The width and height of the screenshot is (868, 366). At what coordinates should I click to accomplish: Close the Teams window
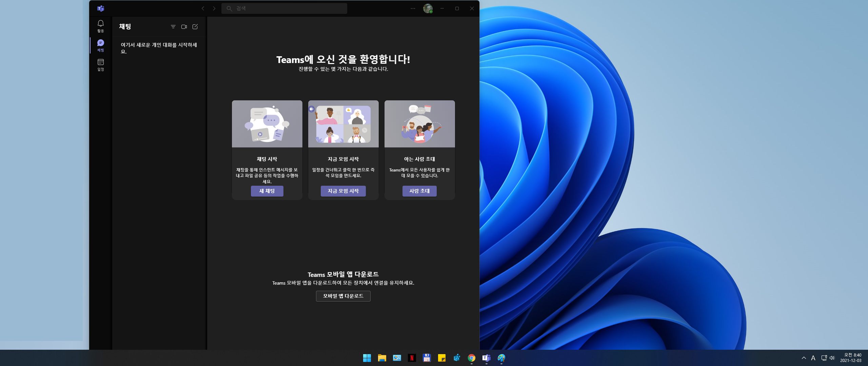[472, 8]
